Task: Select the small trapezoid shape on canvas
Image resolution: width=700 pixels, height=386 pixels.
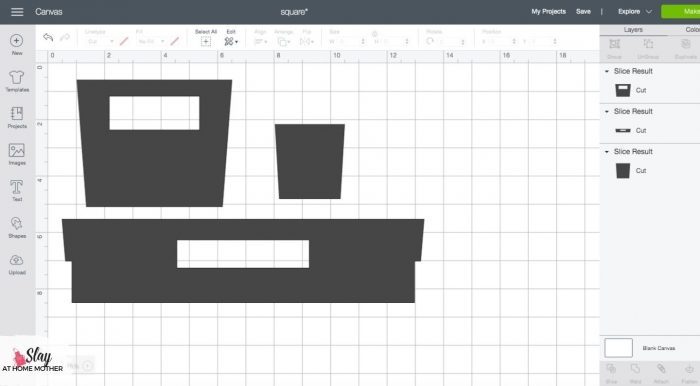Action: click(x=310, y=162)
